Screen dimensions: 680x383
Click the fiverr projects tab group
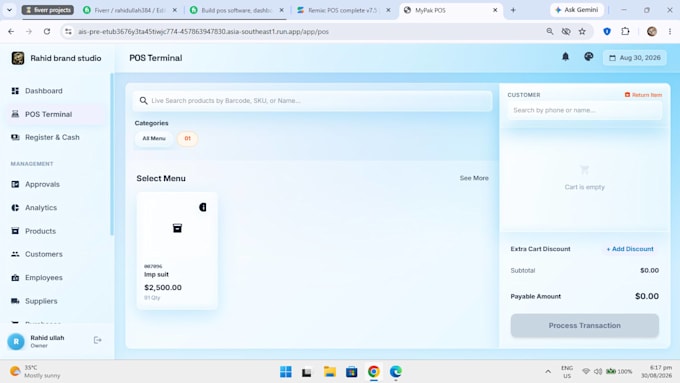point(48,10)
